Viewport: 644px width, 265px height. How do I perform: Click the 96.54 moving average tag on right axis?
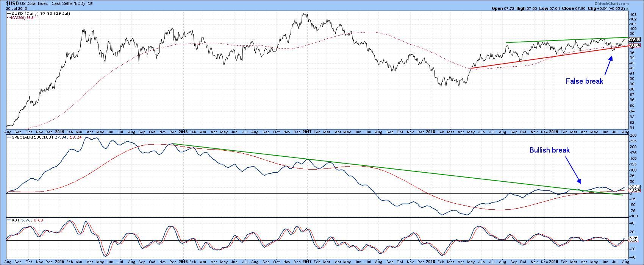pos(634,45)
